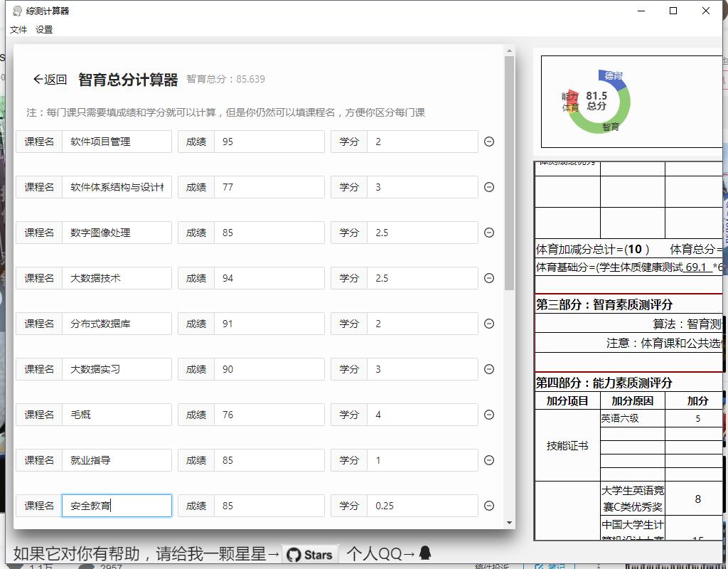Viewport: 728px width, 569px height.
Task: Edit credits field of 毛概 row
Action: tap(422, 415)
